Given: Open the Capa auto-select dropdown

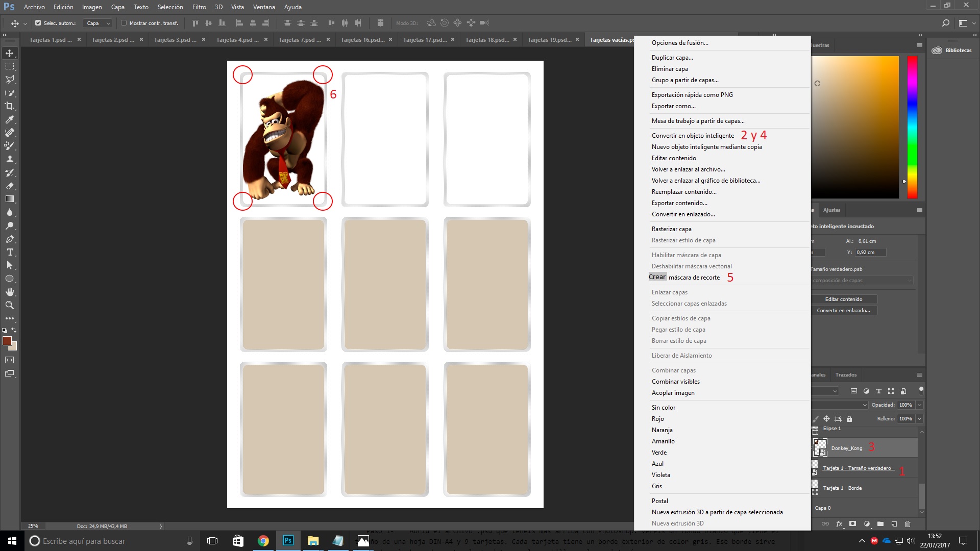Looking at the screenshot, I should click(x=97, y=23).
